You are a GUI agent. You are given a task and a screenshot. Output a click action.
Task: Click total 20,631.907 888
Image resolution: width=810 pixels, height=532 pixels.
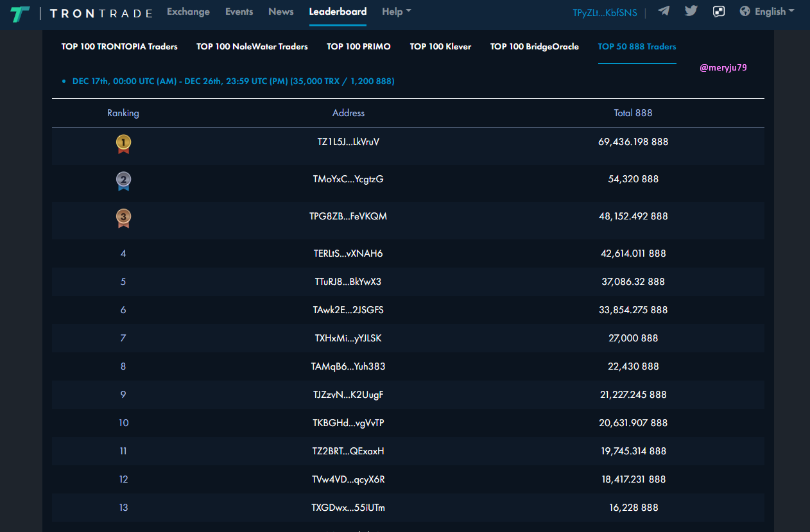tap(633, 423)
